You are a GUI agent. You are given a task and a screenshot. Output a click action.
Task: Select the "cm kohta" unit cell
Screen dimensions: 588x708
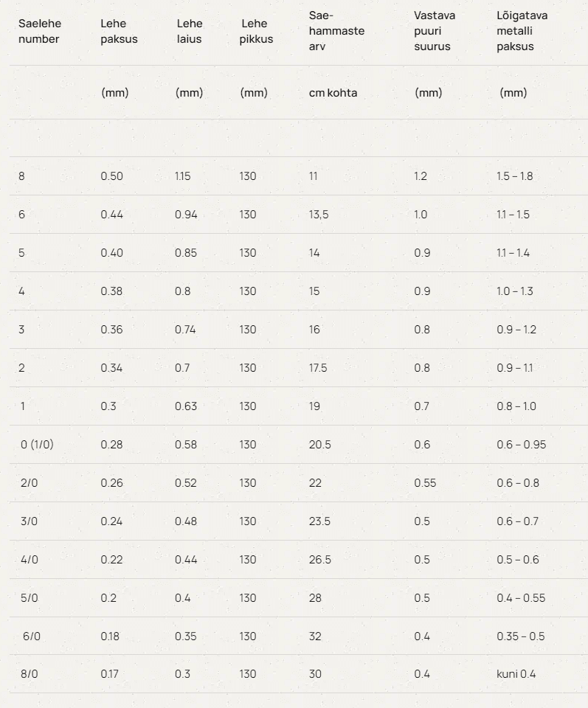point(333,93)
